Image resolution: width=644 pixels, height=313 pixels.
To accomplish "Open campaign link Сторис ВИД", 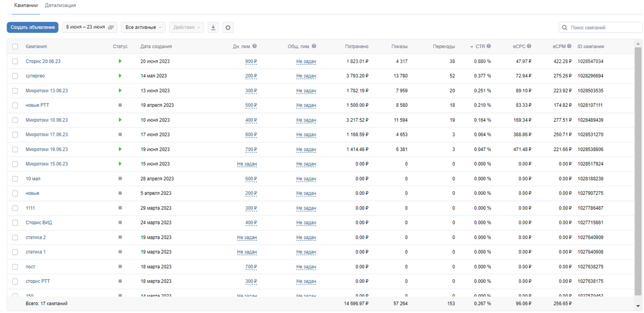I will (x=39, y=222).
